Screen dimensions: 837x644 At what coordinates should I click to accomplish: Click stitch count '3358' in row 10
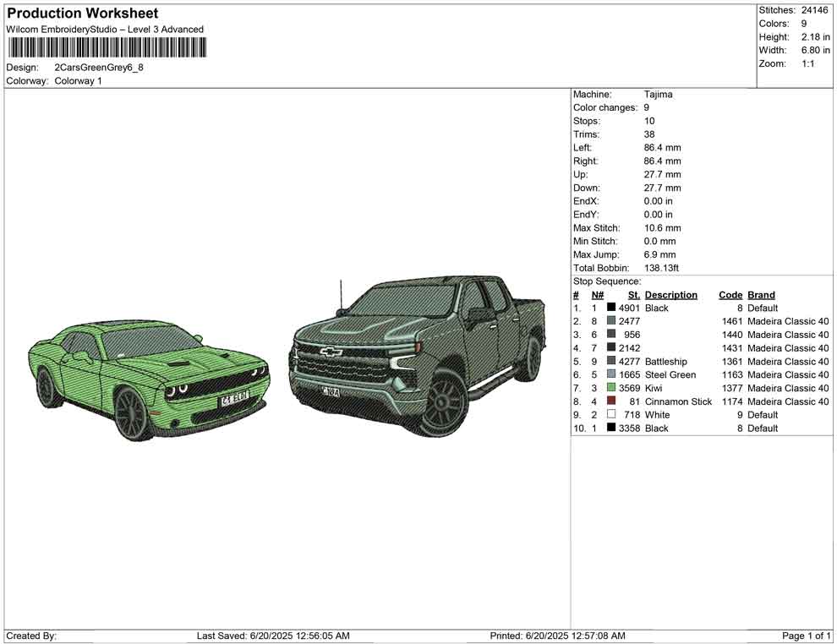pyautogui.click(x=629, y=428)
